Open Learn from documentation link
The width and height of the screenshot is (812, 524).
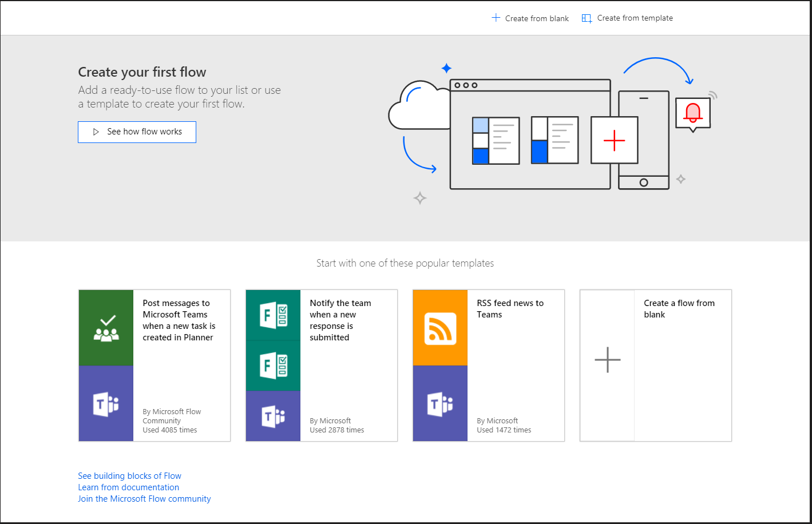[129, 487]
